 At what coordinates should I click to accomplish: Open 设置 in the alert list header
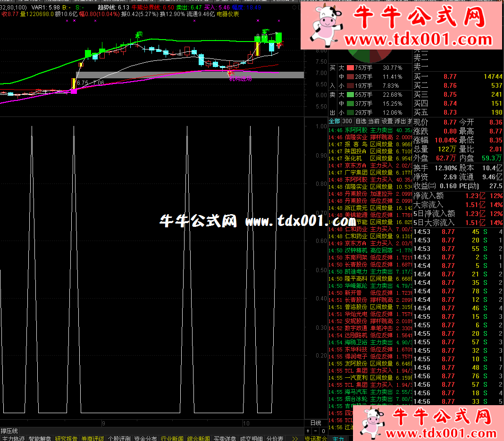tap(387, 121)
